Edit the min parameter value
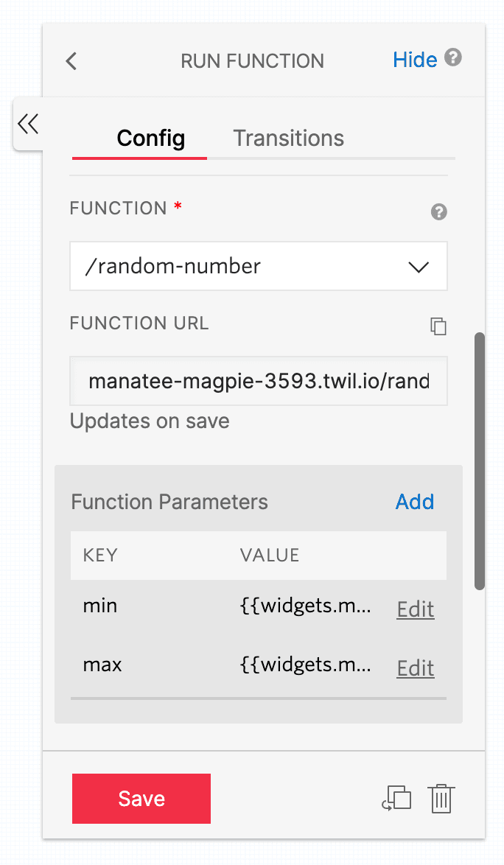The height and width of the screenshot is (865, 504). click(415, 609)
